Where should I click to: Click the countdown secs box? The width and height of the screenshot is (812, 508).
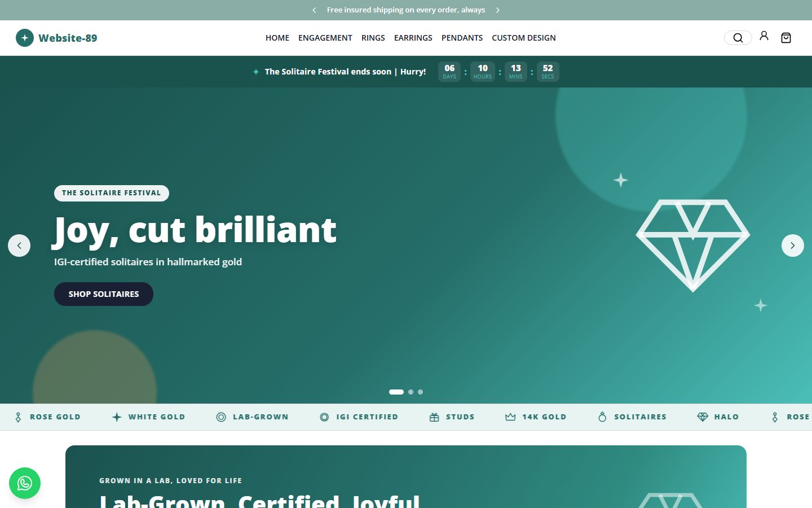point(548,72)
